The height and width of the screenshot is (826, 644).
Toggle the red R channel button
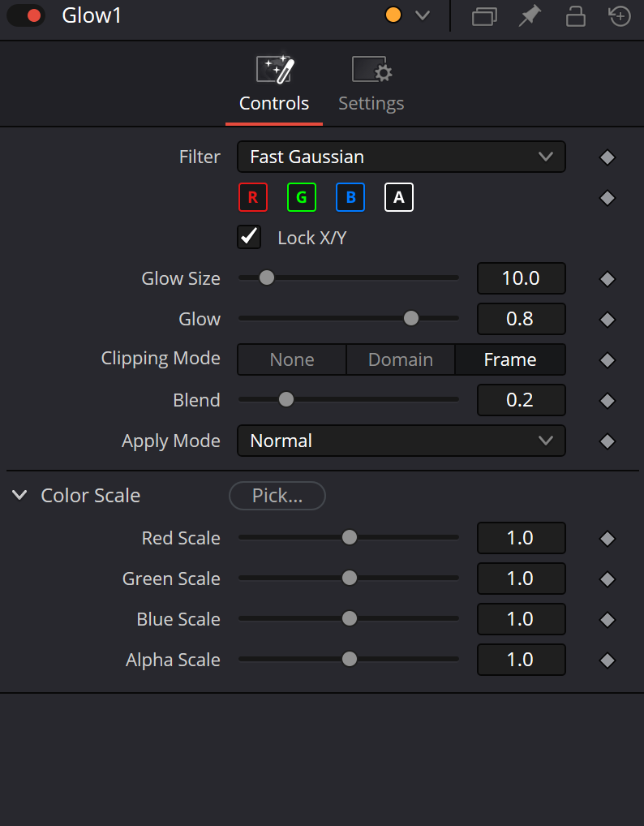253,197
